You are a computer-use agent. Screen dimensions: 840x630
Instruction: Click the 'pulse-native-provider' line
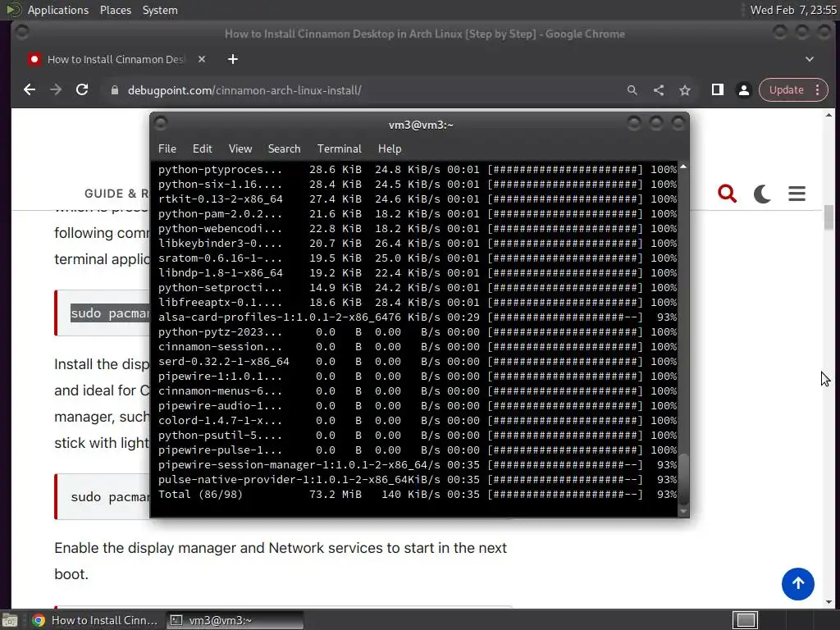pos(418,479)
